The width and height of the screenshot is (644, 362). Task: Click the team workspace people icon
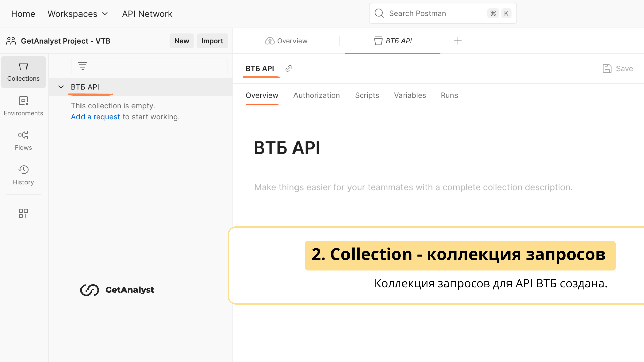(11, 41)
